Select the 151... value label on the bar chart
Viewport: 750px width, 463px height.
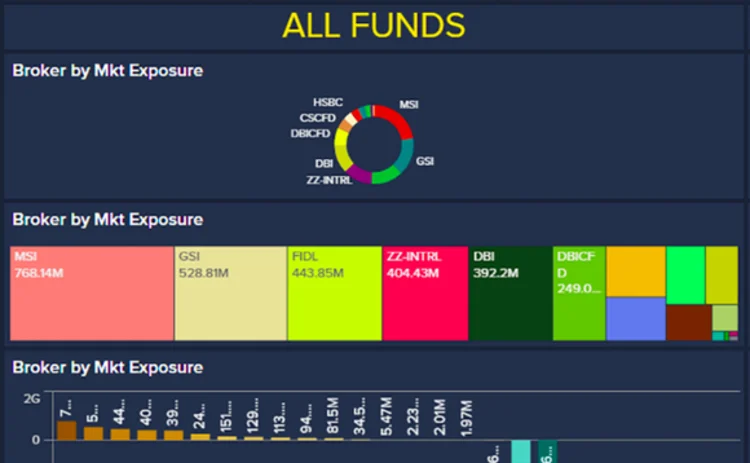pos(227,416)
